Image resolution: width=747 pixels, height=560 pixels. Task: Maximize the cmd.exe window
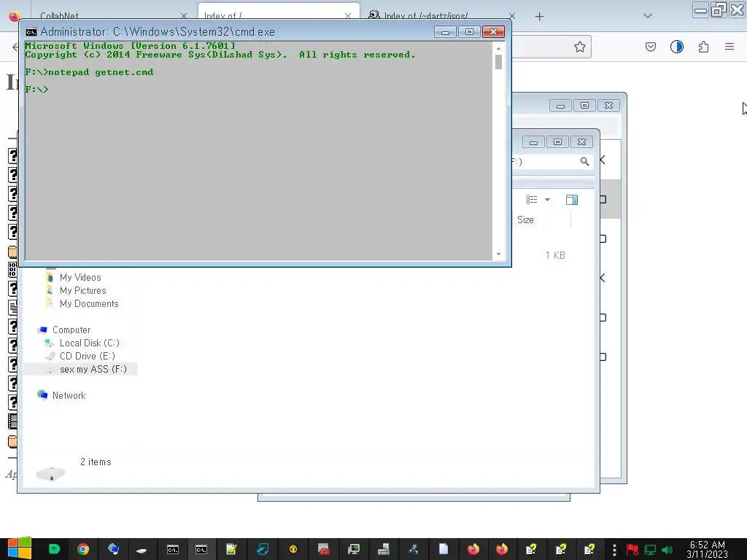click(x=469, y=32)
